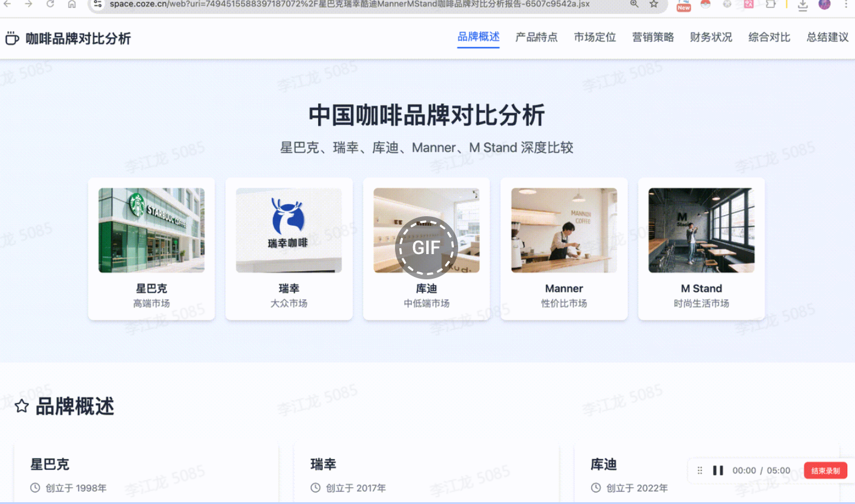855x504 pixels.
Task: Click the 结束录制 button
Action: tap(826, 470)
